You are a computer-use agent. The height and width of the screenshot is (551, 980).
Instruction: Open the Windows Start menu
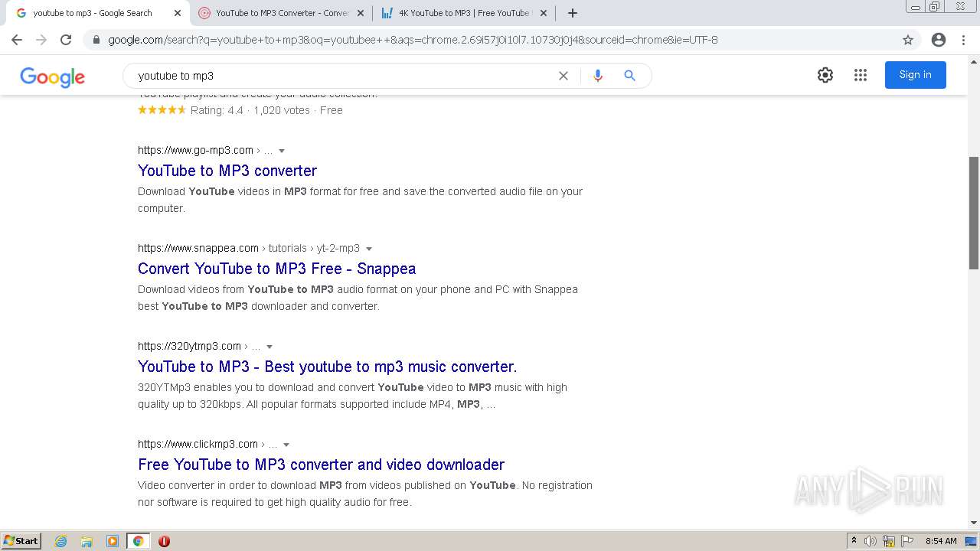(21, 541)
